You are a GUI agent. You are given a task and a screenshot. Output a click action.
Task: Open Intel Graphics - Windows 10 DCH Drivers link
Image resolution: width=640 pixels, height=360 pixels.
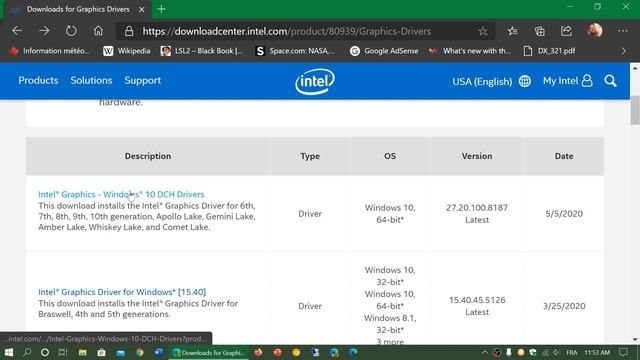(121, 194)
